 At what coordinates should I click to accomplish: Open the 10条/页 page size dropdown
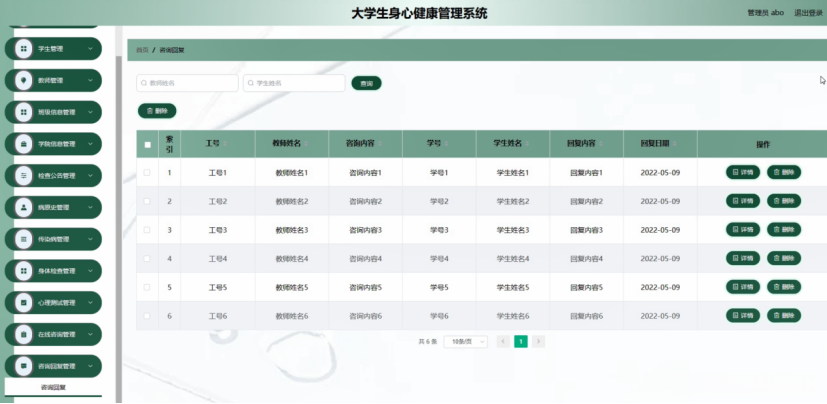coord(466,342)
